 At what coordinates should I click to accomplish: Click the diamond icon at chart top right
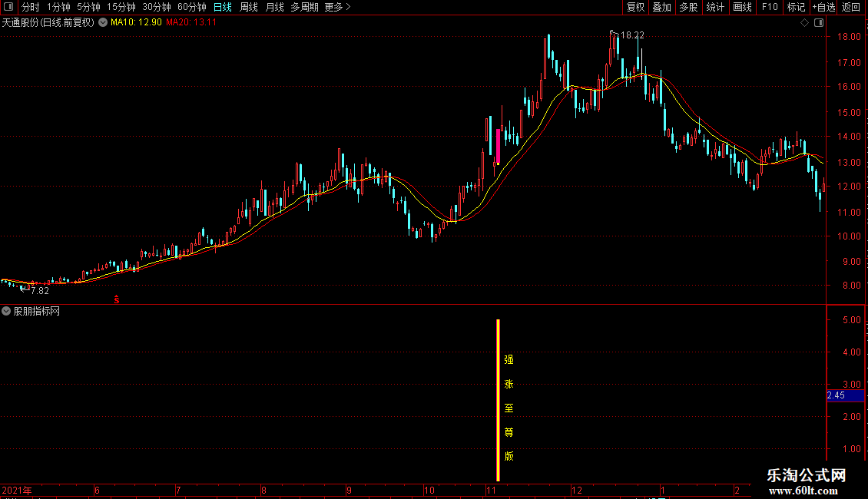click(x=805, y=23)
